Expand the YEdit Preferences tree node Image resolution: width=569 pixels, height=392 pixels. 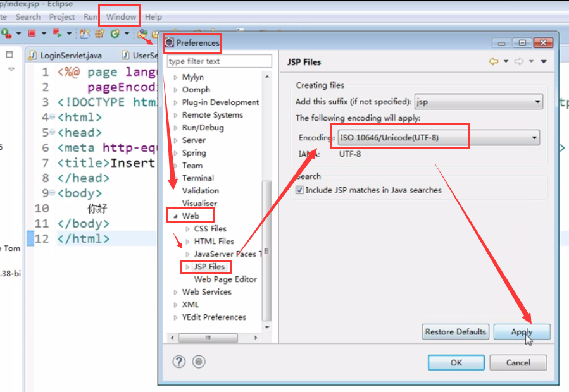[175, 317]
